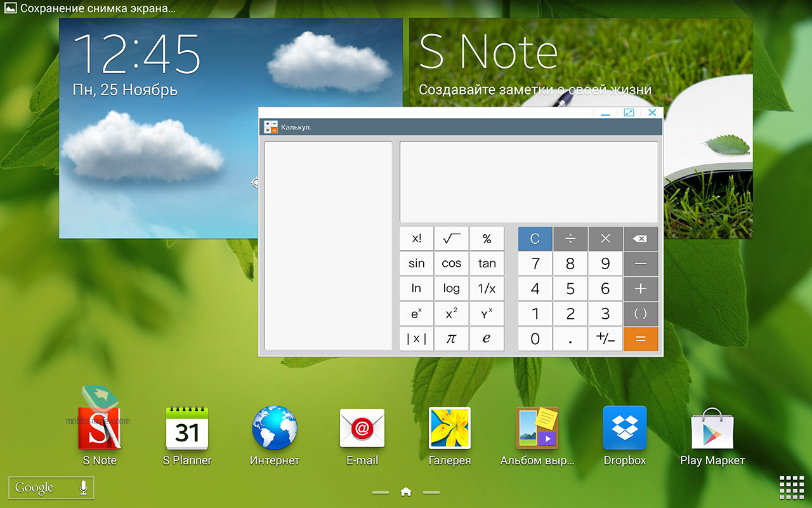Tap the divide key
Viewport: 812px width, 508px height.
click(x=570, y=239)
